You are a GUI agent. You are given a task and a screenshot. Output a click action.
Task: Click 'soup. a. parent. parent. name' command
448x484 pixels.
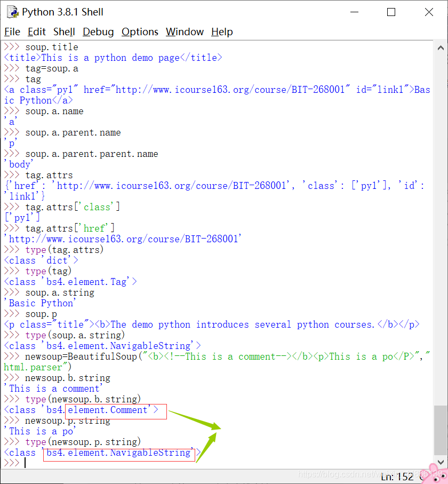click(92, 154)
